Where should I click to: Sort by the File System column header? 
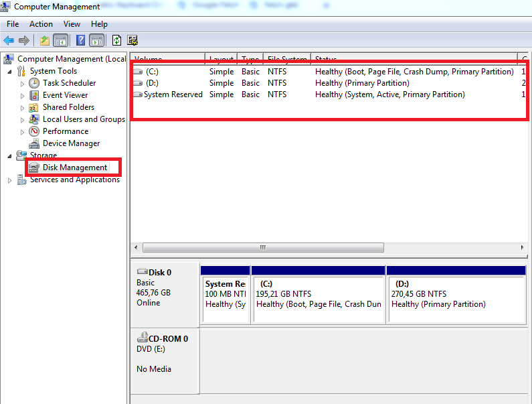click(x=287, y=58)
